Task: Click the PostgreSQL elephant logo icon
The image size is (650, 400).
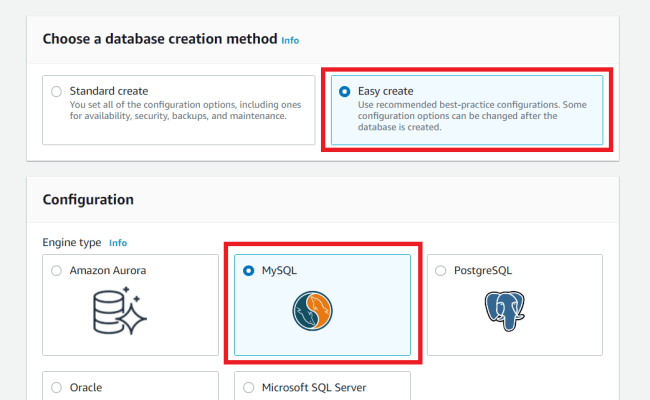Action: [x=504, y=311]
